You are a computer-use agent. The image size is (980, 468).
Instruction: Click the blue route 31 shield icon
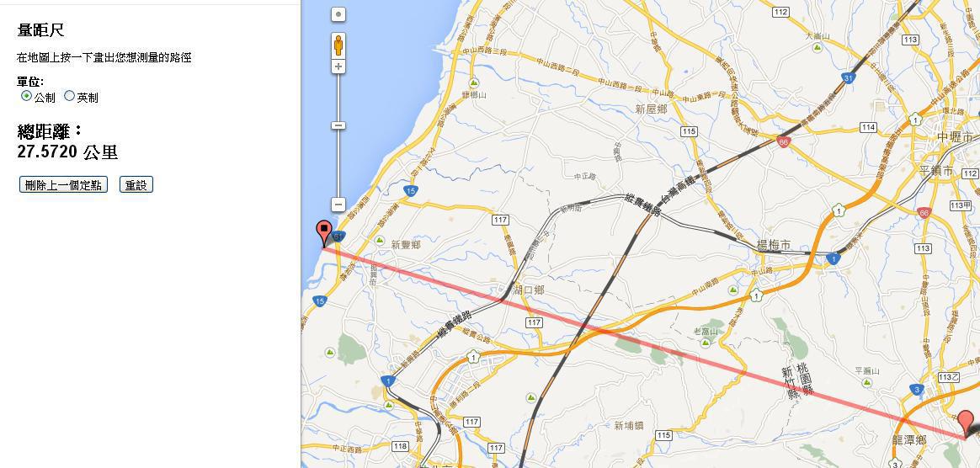pos(848,78)
